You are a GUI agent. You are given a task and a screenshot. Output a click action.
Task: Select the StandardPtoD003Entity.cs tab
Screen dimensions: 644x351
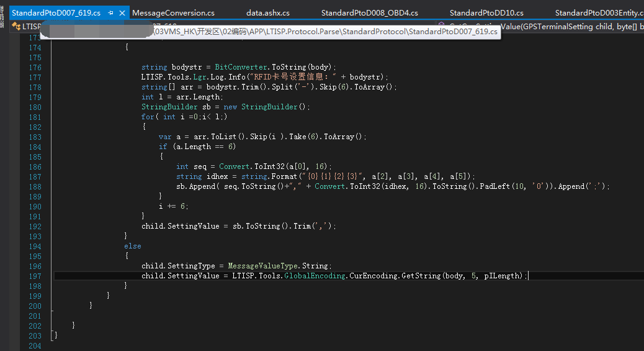pos(599,12)
